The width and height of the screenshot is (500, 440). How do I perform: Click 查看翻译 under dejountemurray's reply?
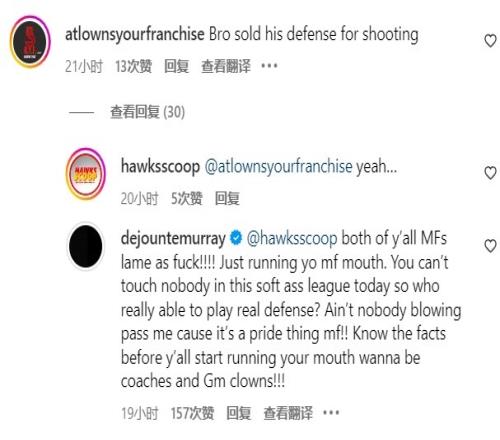click(x=288, y=413)
